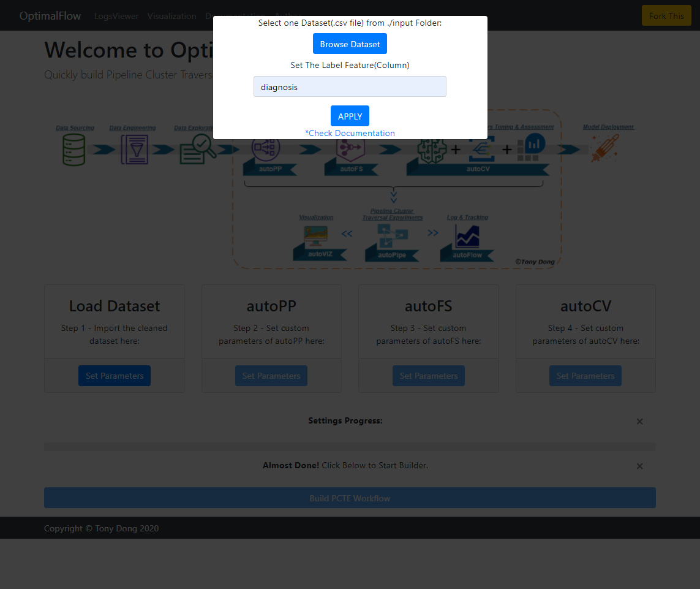Open Set Parameters for autoPP
700x589 pixels.
(x=271, y=376)
